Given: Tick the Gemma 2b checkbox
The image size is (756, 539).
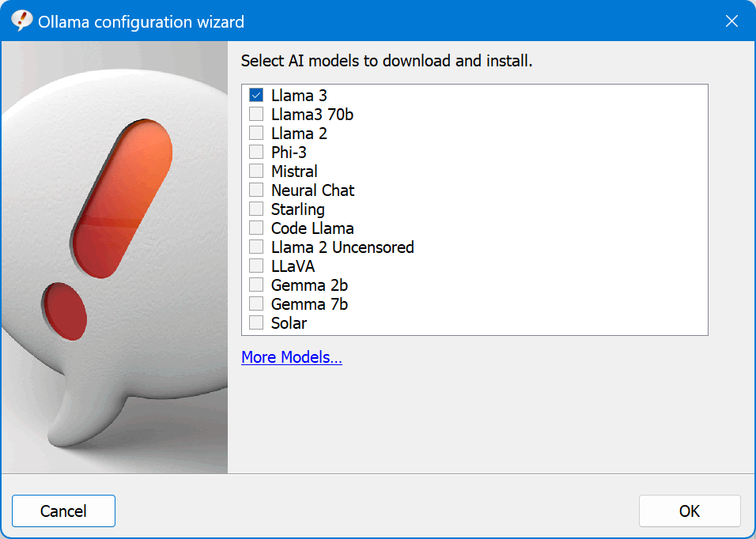Looking at the screenshot, I should click(x=256, y=285).
